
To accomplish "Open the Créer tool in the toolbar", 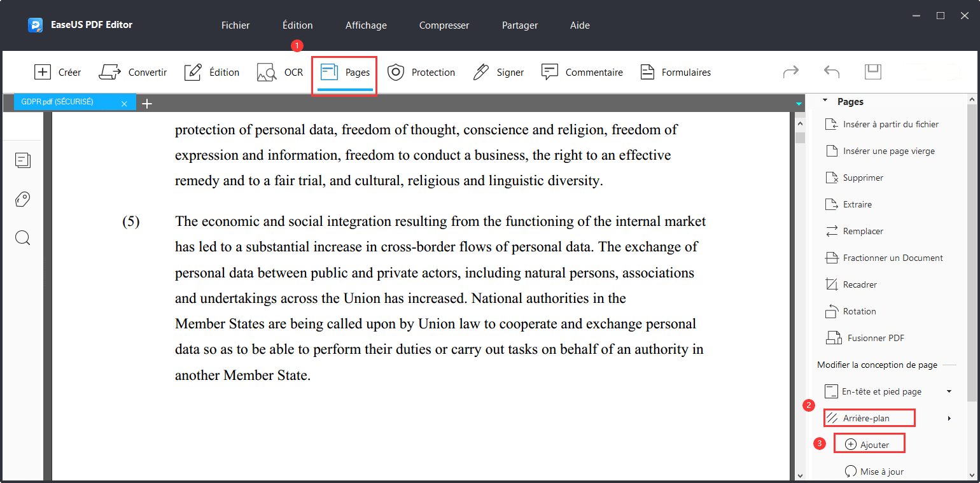I will tap(57, 72).
